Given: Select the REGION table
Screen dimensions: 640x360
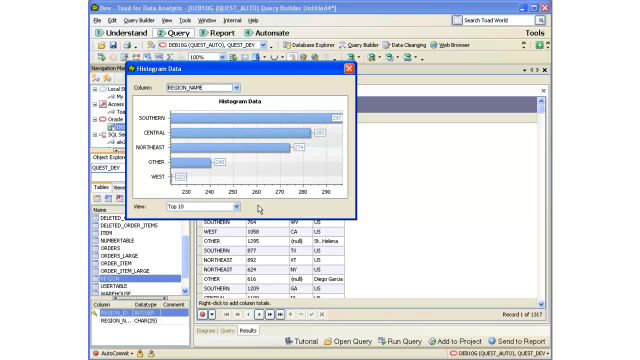Looking at the screenshot, I should click(x=136, y=278).
